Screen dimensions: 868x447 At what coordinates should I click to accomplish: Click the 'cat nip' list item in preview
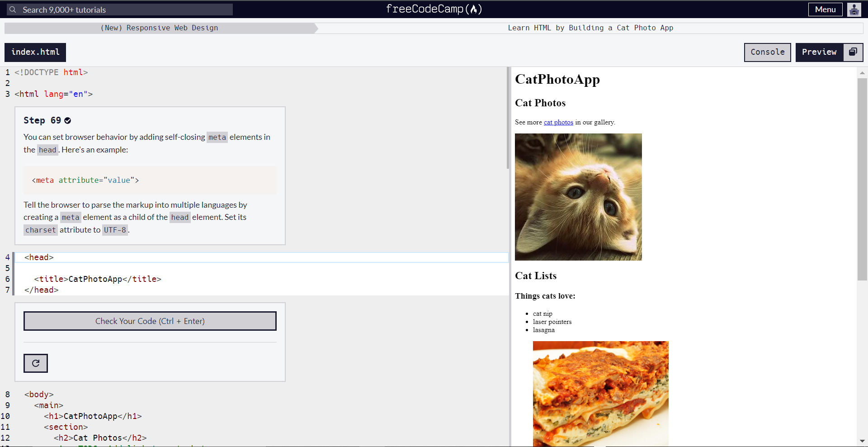pos(542,314)
